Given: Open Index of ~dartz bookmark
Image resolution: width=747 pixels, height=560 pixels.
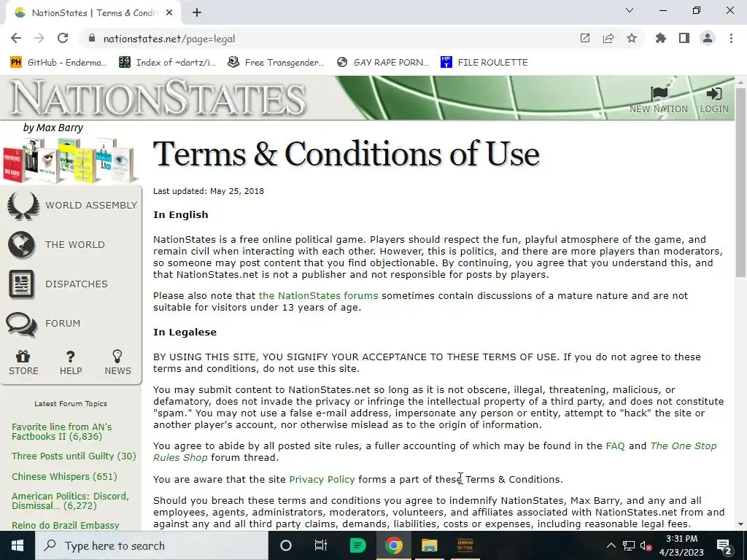Looking at the screenshot, I should click(x=167, y=63).
